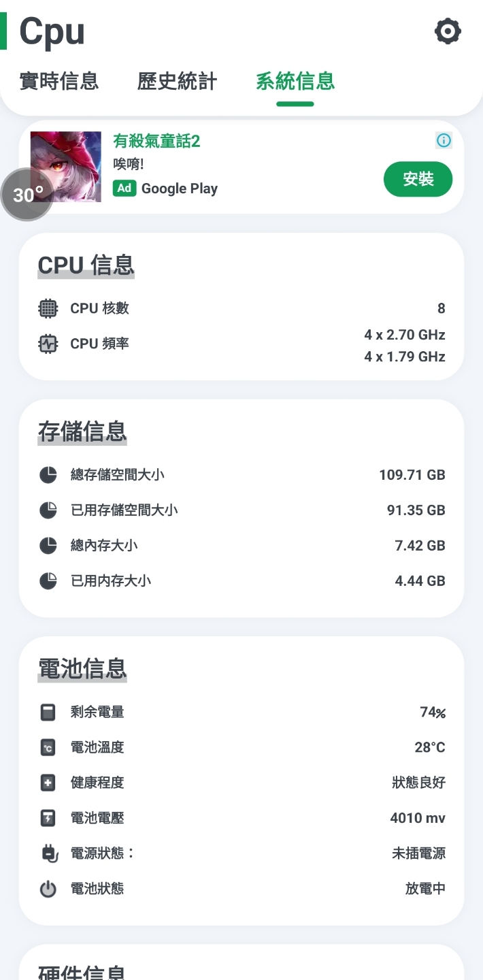483x980 pixels.
Task: Tap the 電池溫度 thermometer icon
Action: [x=48, y=747]
